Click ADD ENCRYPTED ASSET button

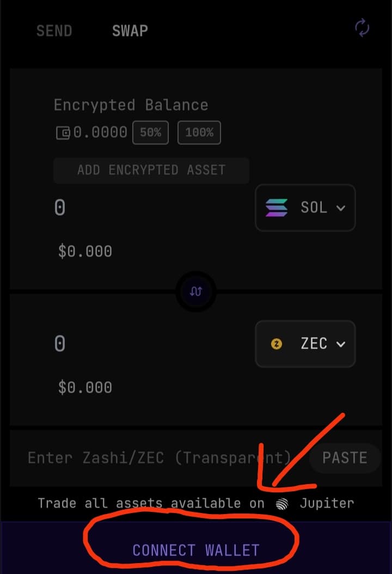tap(151, 170)
